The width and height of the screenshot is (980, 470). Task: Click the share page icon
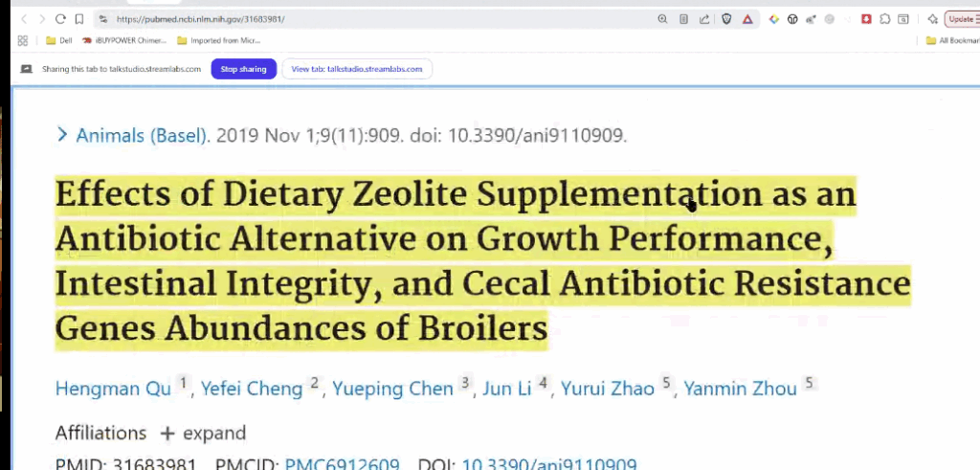pyautogui.click(x=704, y=19)
